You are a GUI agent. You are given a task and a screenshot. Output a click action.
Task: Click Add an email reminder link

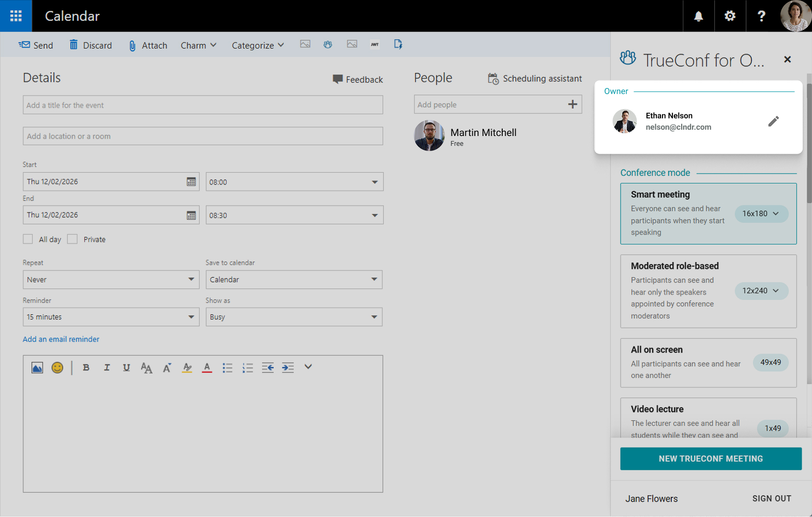tap(61, 339)
